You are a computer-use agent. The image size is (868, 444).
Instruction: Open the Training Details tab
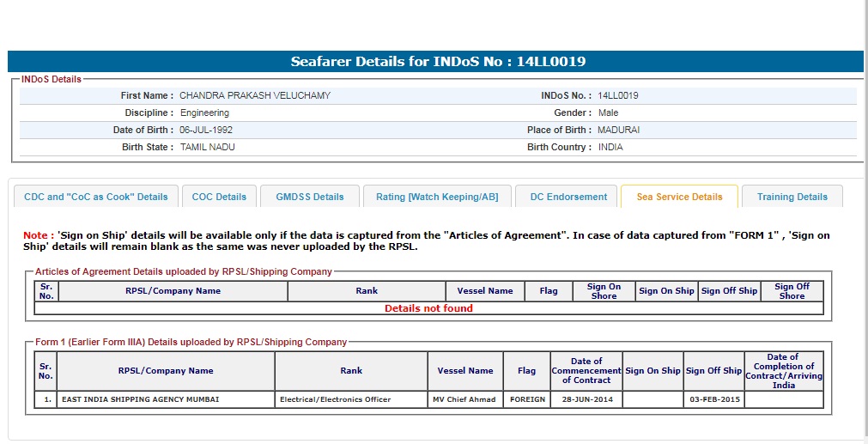point(792,197)
